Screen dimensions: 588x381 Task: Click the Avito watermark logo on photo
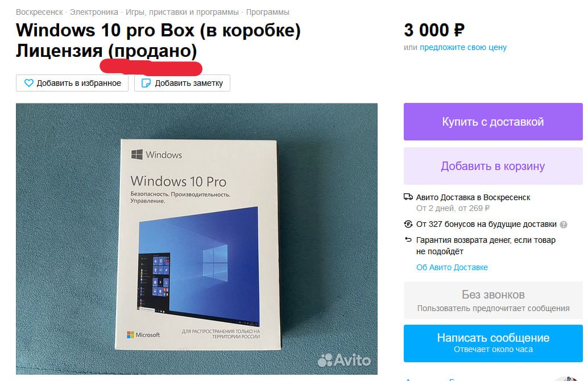344,360
